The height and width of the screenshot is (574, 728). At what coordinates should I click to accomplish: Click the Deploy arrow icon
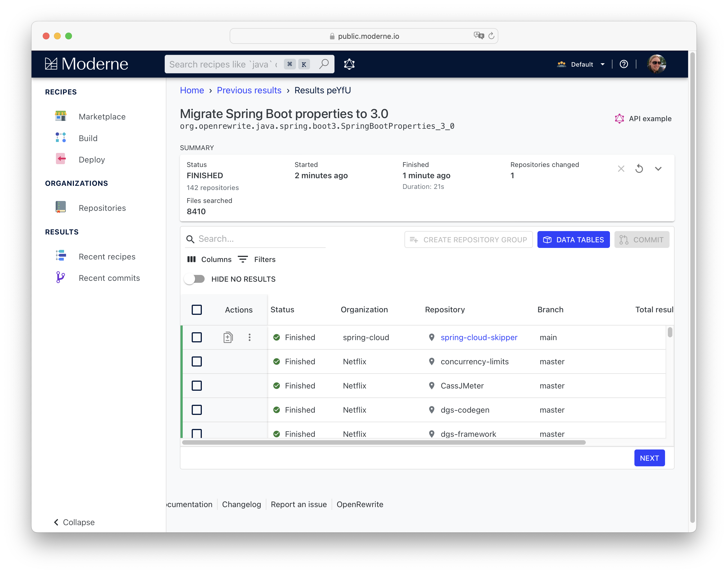(x=60, y=159)
